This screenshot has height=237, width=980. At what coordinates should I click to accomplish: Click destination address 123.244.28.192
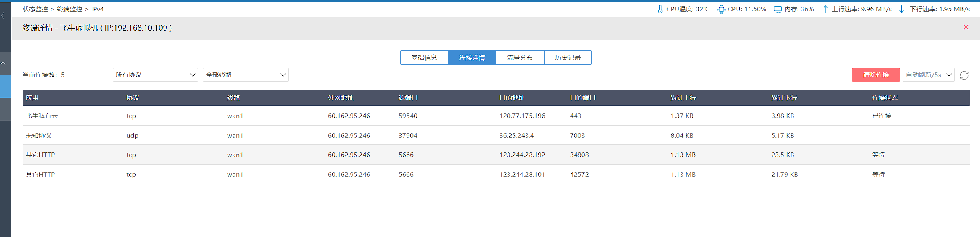522,155
